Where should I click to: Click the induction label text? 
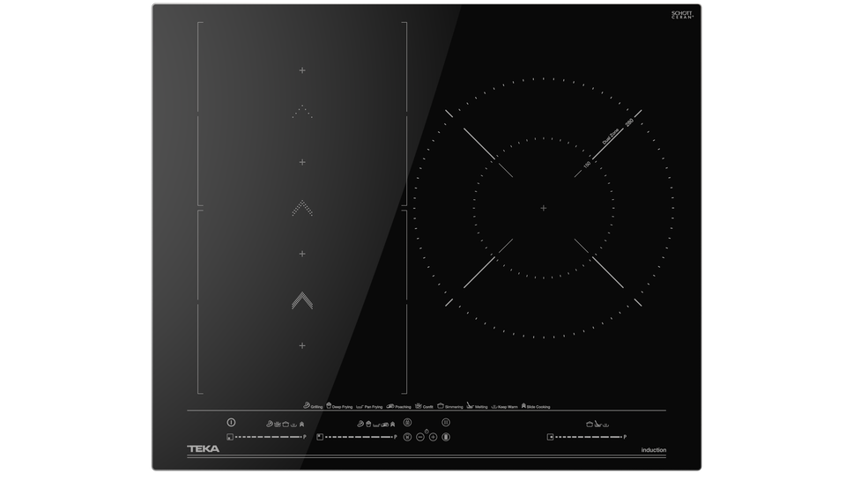[653, 450]
